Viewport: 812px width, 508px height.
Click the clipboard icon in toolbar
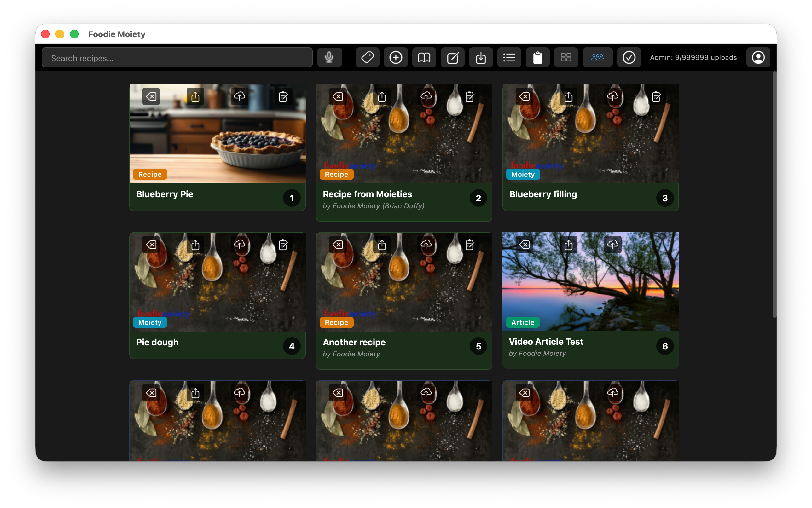click(537, 57)
